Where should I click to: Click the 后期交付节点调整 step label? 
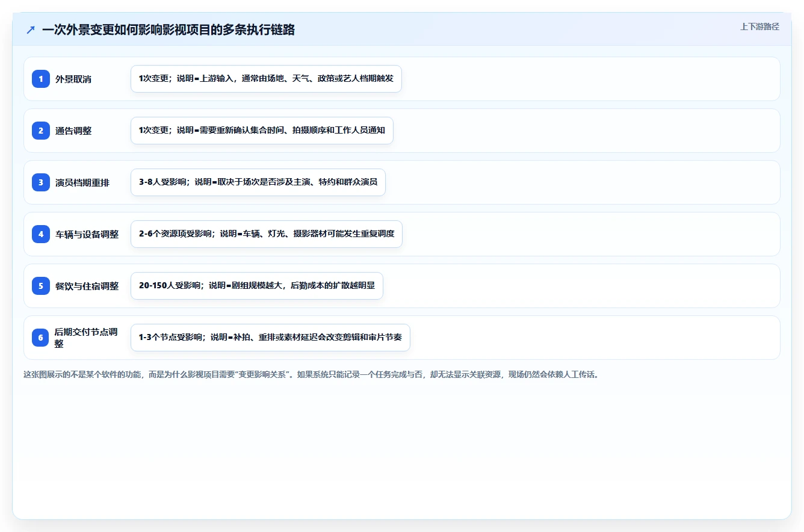[x=87, y=338]
